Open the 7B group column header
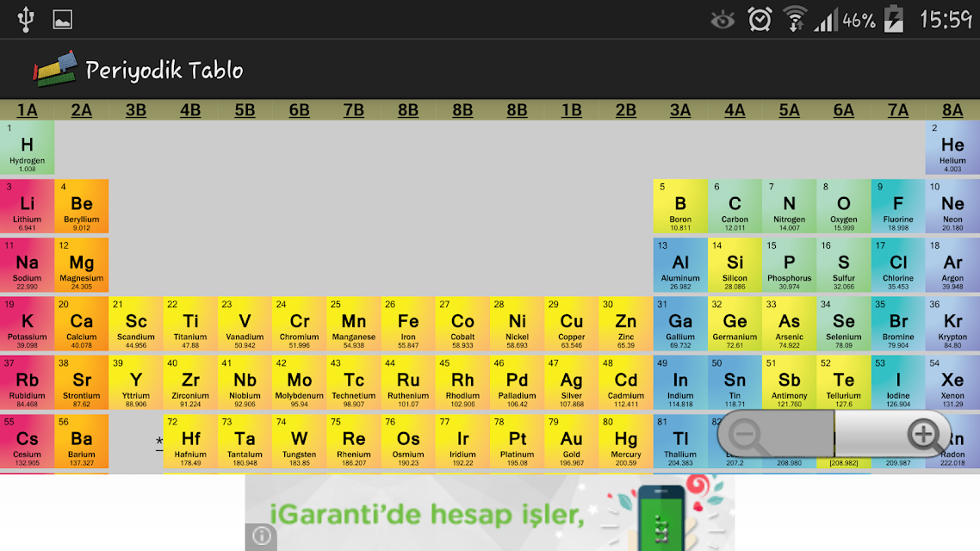The width and height of the screenshot is (980, 551). click(354, 110)
